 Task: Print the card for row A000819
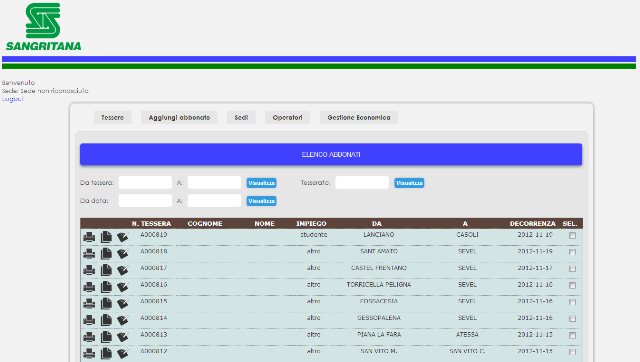click(89, 237)
